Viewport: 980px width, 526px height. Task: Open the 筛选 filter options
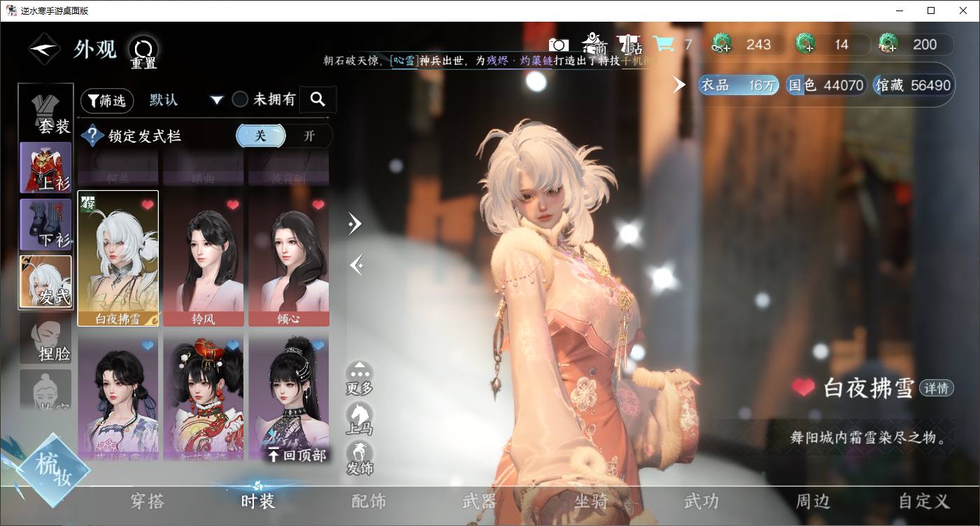click(107, 101)
